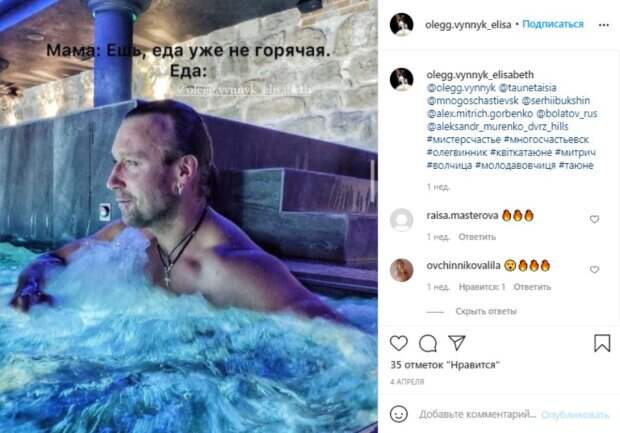
Task: Open ovchinnikovalila's profile picture
Action: point(401,270)
